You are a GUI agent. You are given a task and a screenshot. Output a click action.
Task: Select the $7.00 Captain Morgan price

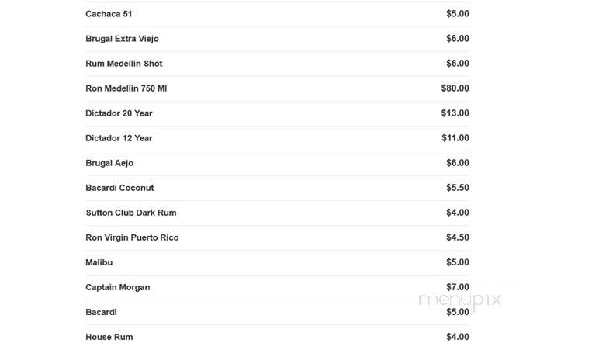tap(458, 287)
